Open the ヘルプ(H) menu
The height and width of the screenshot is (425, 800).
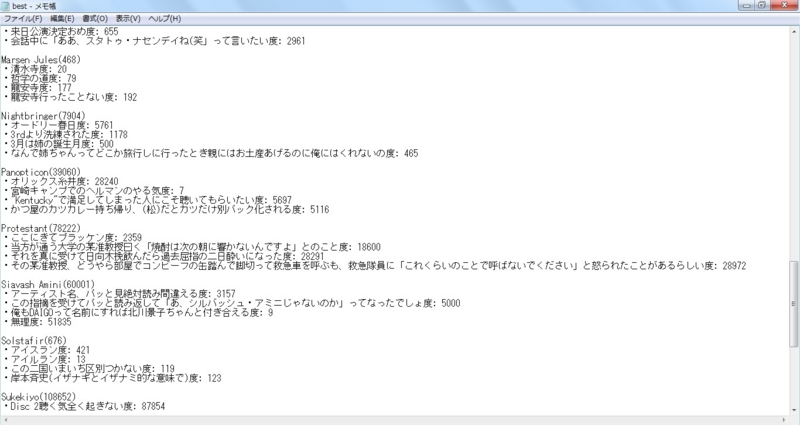[x=165, y=18]
